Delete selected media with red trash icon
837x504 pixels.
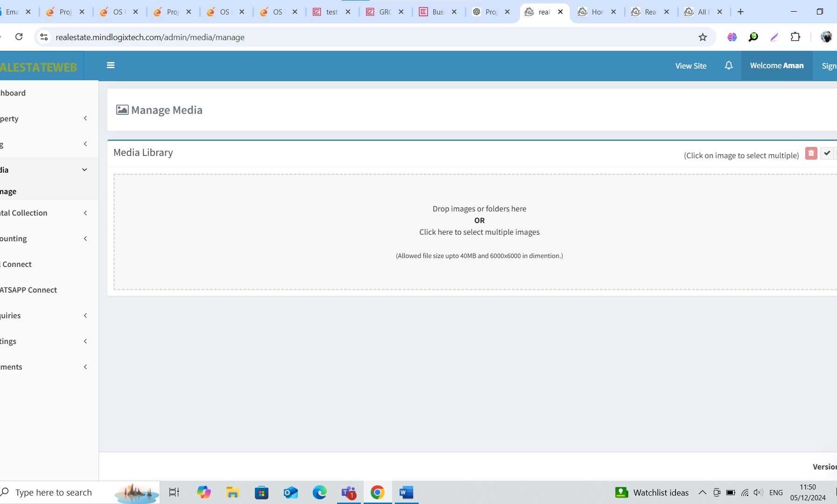click(x=811, y=154)
